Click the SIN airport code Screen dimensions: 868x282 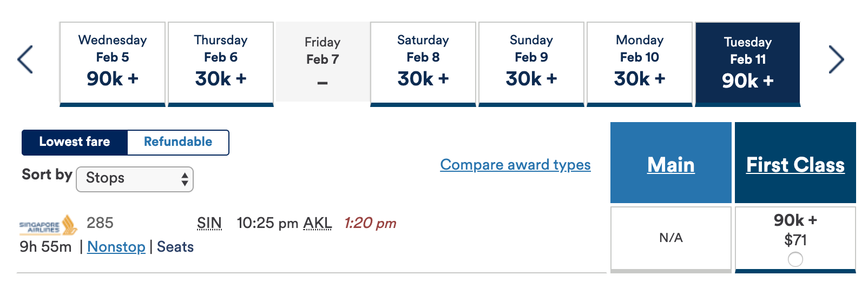[209, 223]
